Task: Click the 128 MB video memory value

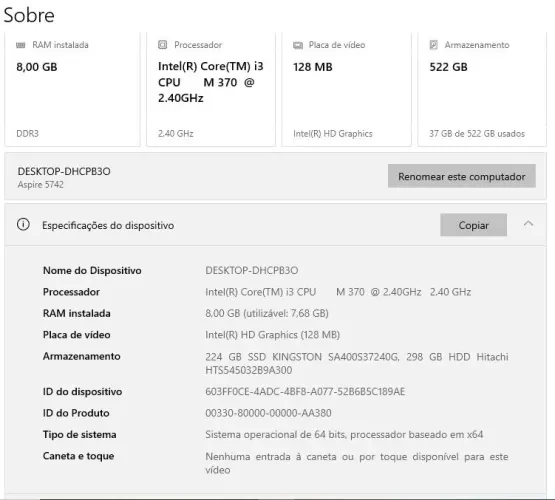Action: click(x=313, y=67)
